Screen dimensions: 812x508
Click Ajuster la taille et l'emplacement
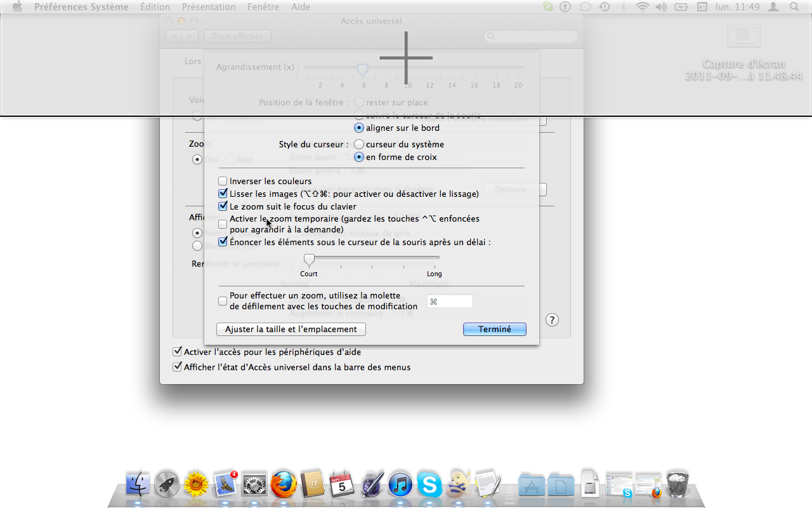[x=291, y=330]
